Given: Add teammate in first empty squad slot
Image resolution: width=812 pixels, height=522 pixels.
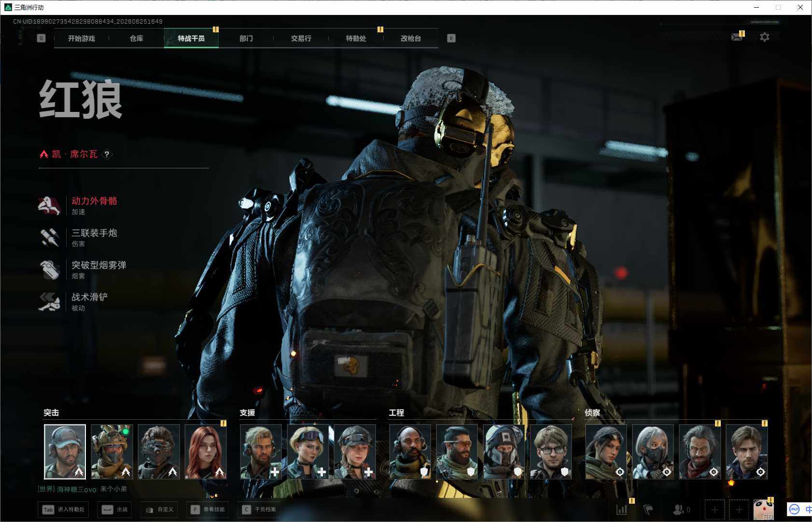Looking at the screenshot, I should [714, 509].
